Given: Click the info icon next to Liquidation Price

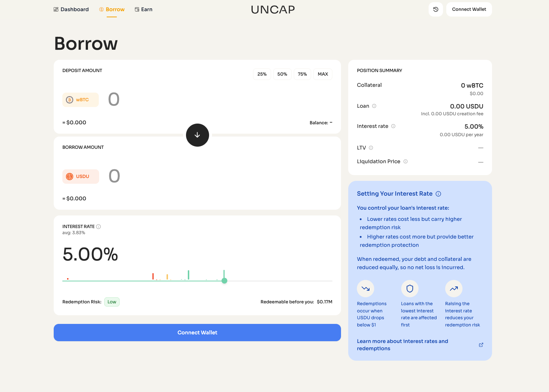Looking at the screenshot, I should tap(406, 161).
